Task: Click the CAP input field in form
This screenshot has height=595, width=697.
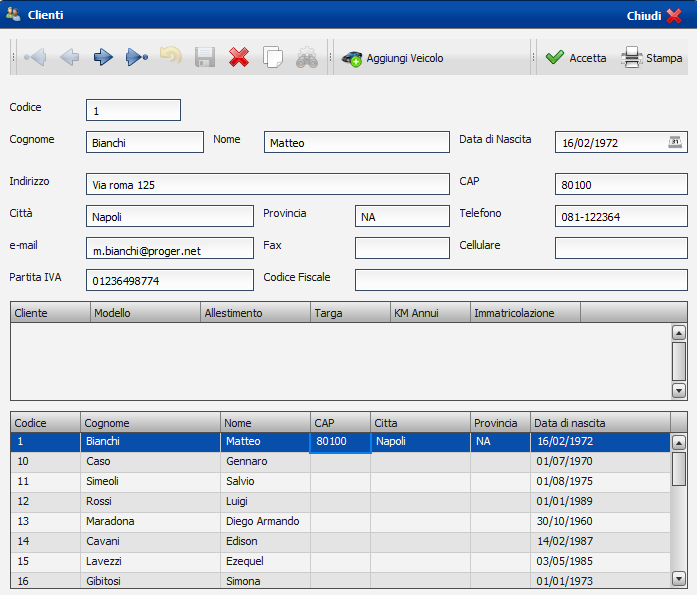Action: pos(621,184)
